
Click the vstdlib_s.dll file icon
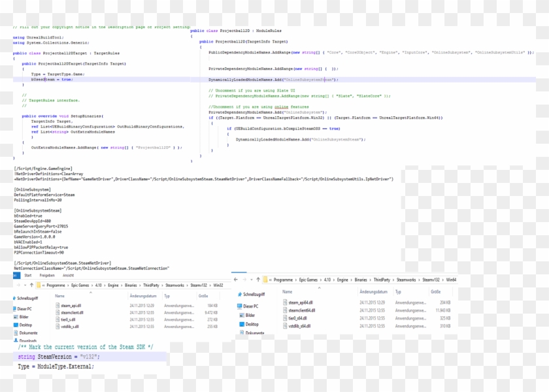58,326
